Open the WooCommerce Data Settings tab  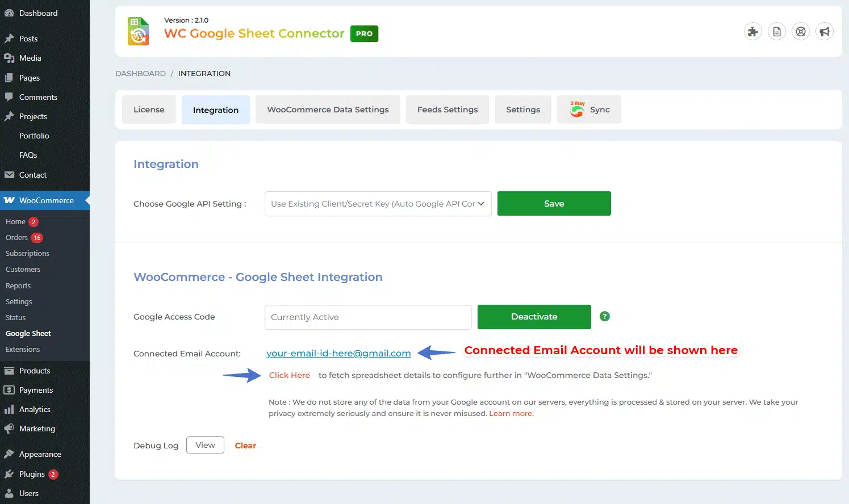pos(328,110)
